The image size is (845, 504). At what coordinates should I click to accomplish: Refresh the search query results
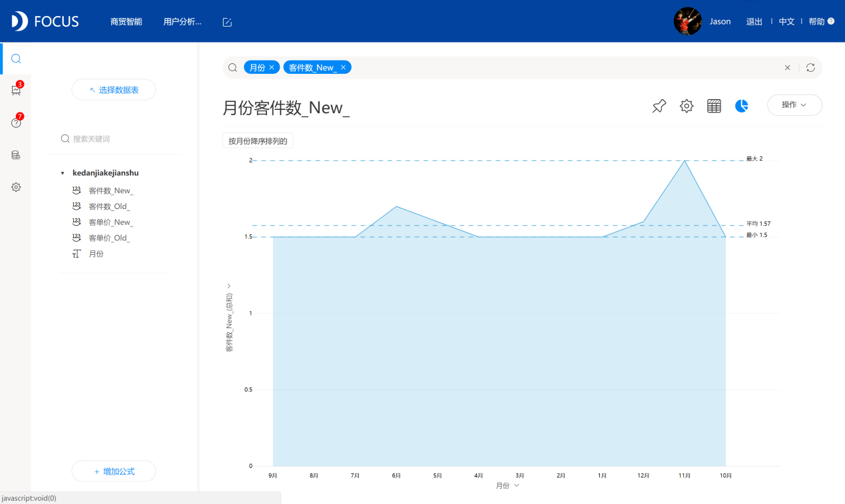[810, 68]
